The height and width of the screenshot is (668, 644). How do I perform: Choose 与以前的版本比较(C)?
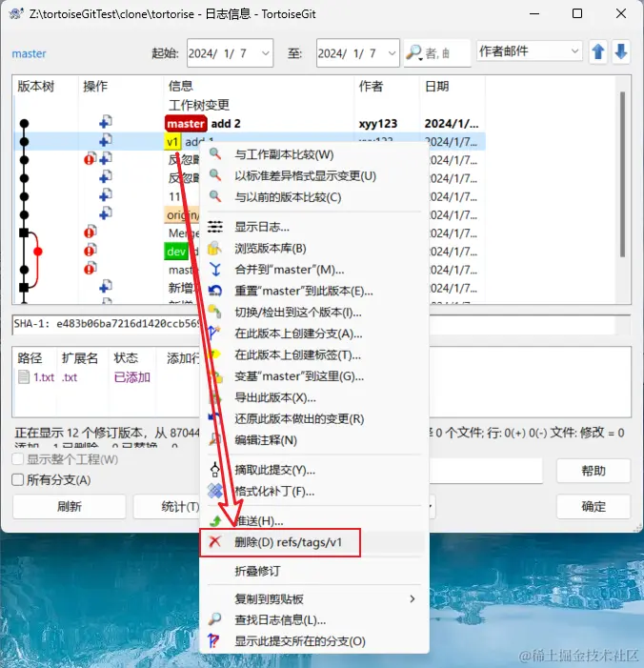click(314, 197)
